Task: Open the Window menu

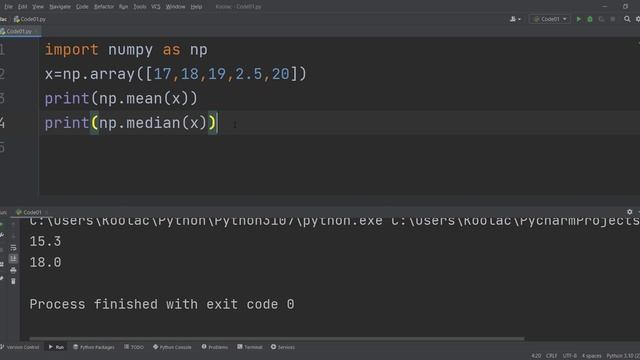Action: click(x=176, y=7)
